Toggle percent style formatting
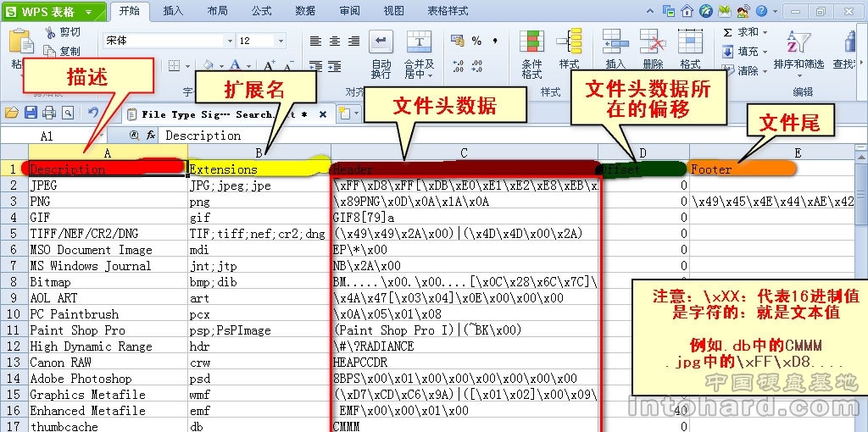868x432 pixels. [476, 41]
